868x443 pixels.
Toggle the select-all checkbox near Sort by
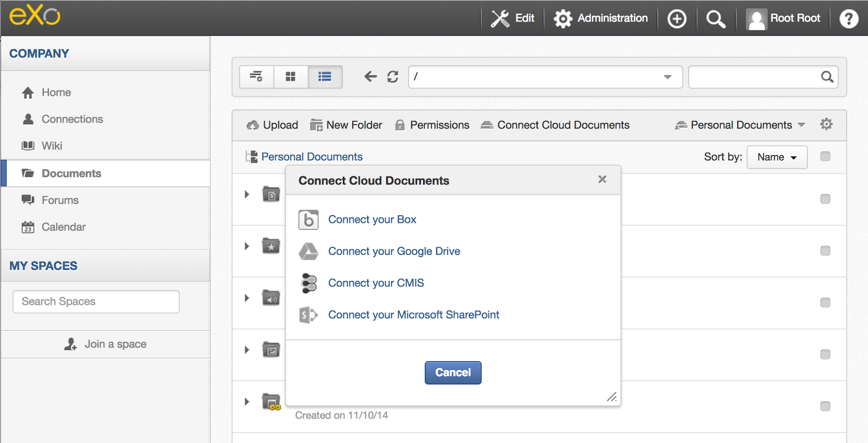825,157
